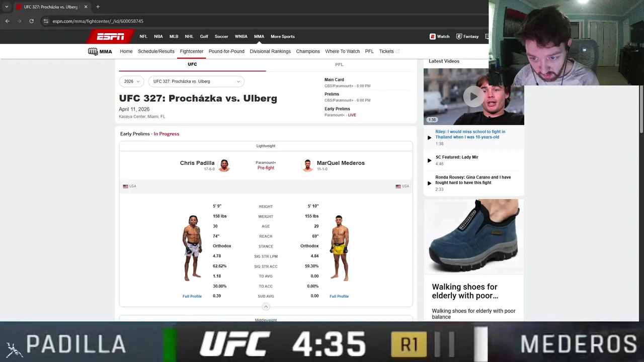Open the MLB menu
The image size is (644, 362).
(174, 37)
